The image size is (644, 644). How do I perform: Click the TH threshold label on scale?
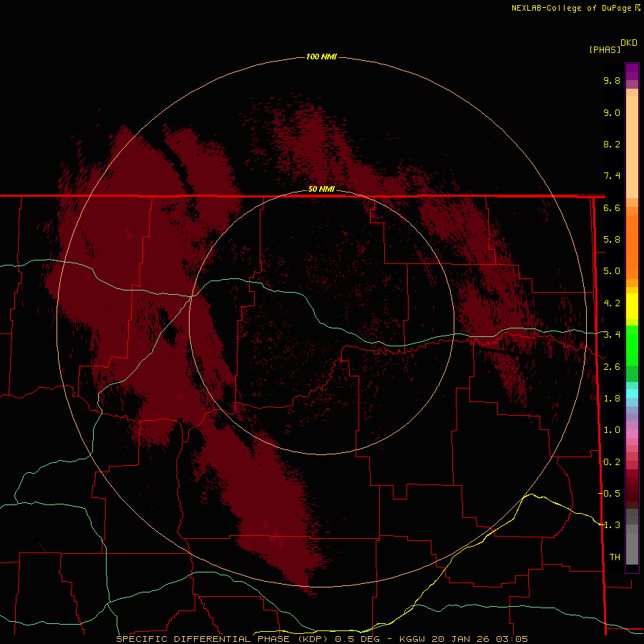(x=615, y=557)
